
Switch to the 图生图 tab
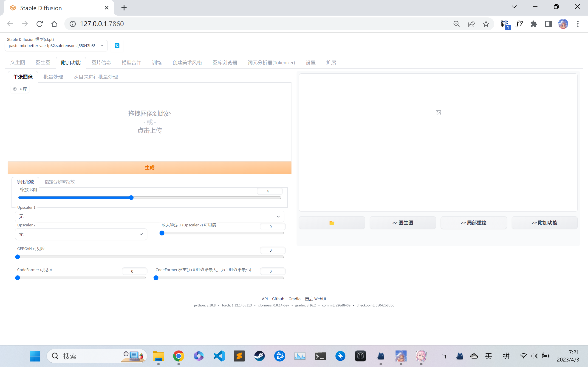click(43, 63)
